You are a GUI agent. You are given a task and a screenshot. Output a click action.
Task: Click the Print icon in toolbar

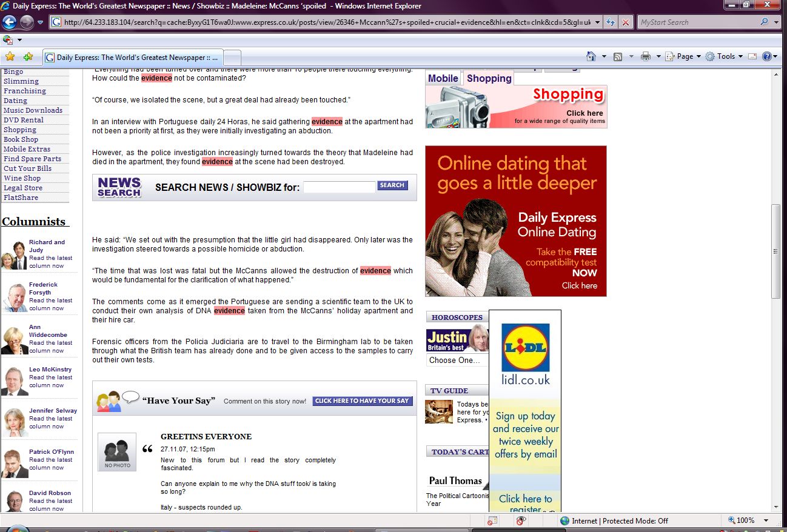click(646, 56)
